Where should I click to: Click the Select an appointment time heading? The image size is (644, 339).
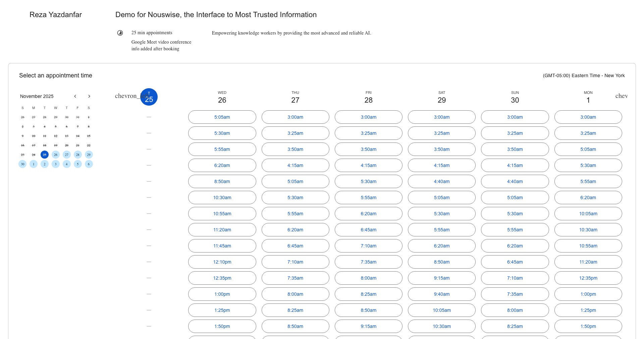[56, 75]
